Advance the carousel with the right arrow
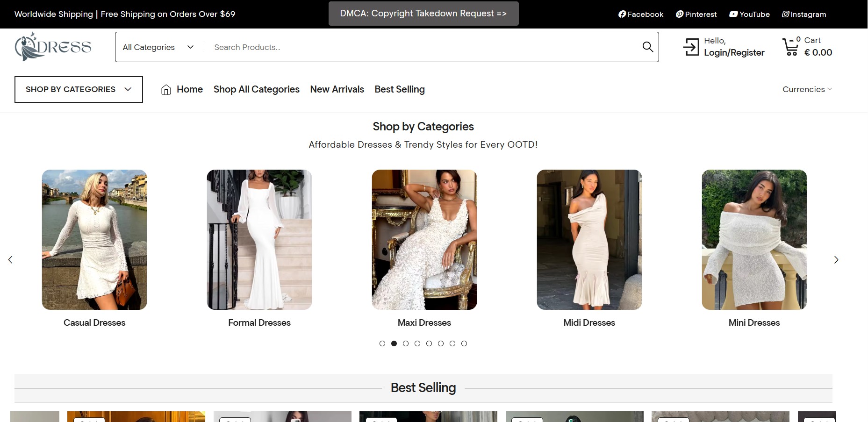 [x=836, y=260]
